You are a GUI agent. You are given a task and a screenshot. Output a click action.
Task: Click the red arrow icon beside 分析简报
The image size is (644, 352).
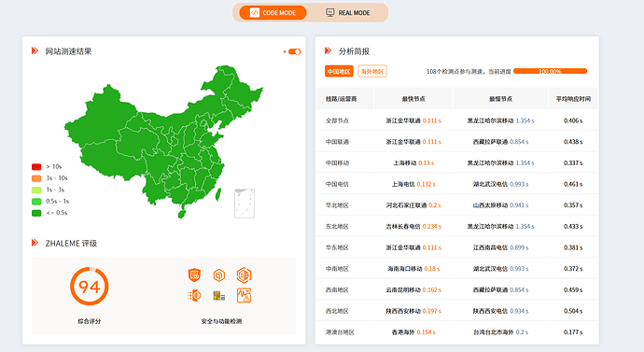click(328, 51)
